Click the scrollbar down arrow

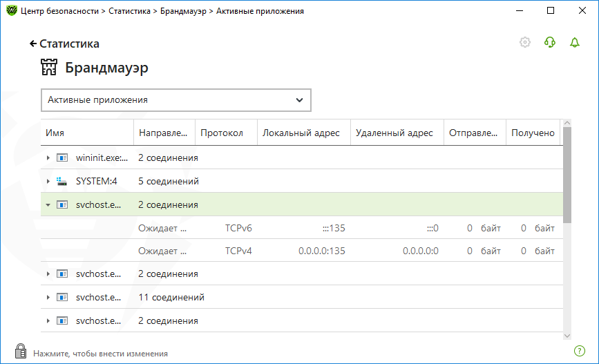pyautogui.click(x=567, y=336)
